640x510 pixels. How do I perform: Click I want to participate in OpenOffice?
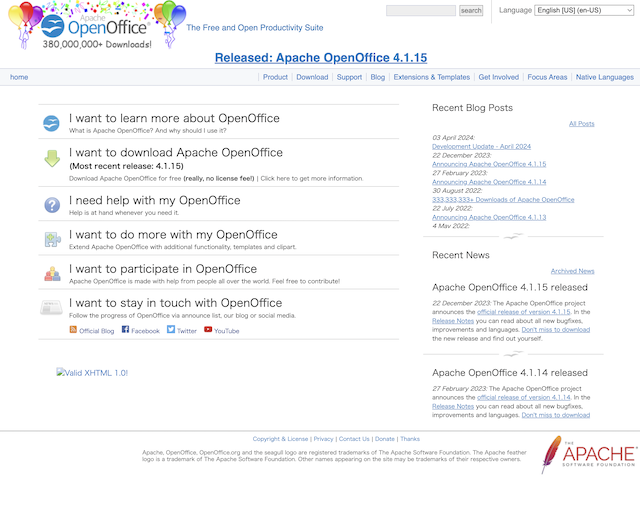(163, 269)
